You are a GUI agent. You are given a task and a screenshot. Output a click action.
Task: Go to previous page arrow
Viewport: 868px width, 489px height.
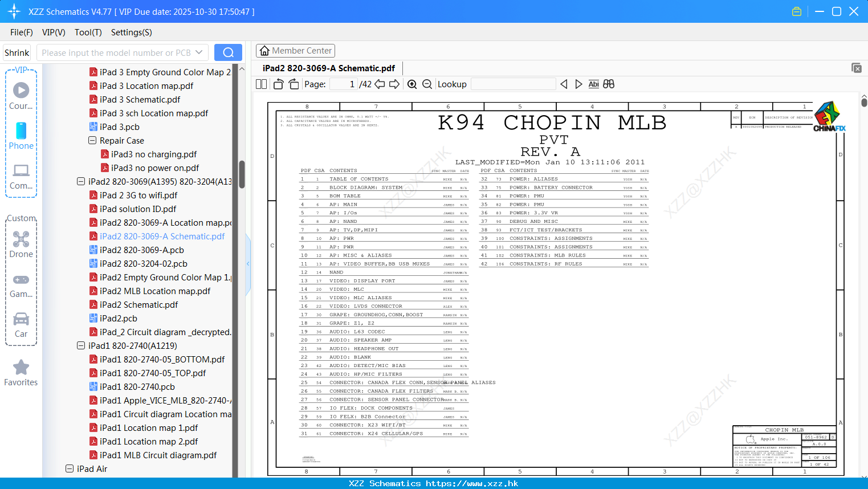coord(380,84)
